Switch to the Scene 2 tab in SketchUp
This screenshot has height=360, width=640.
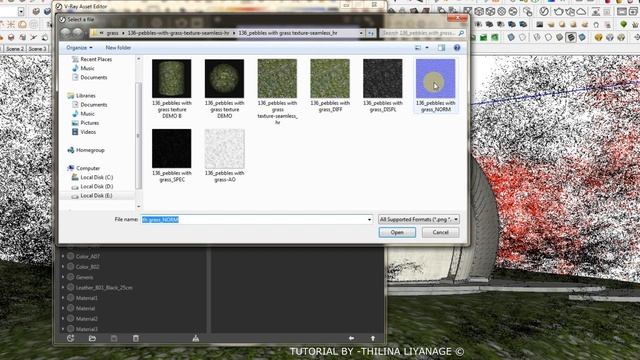[x=15, y=49]
